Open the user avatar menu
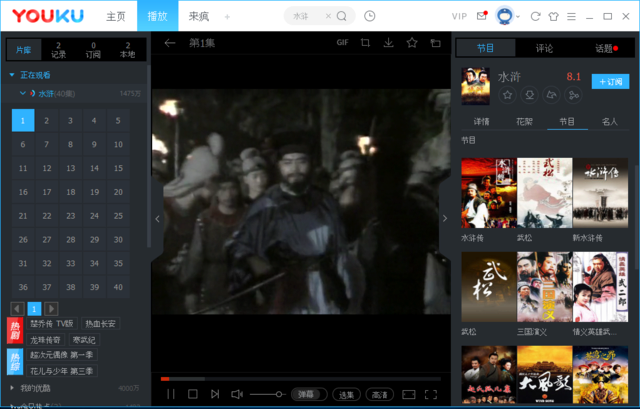Image resolution: width=640 pixels, height=409 pixels. [504, 16]
